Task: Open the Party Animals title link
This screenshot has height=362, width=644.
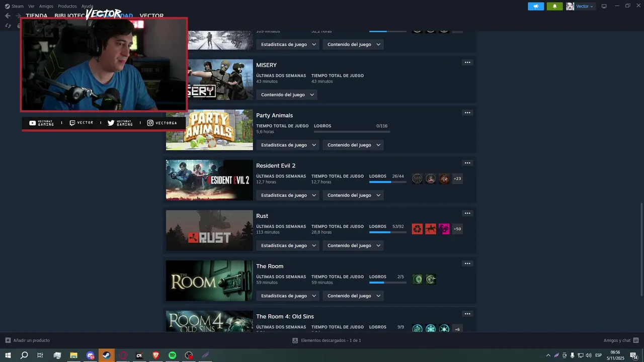Action: (274, 115)
